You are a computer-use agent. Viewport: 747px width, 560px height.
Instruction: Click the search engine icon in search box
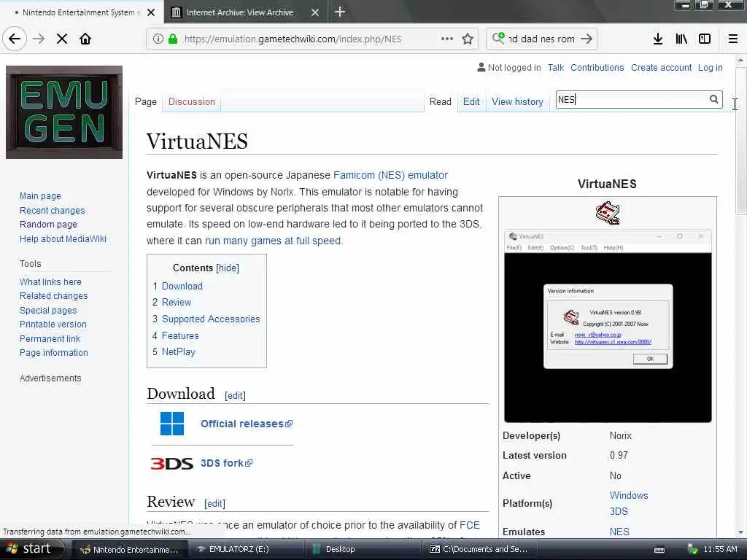[498, 38]
